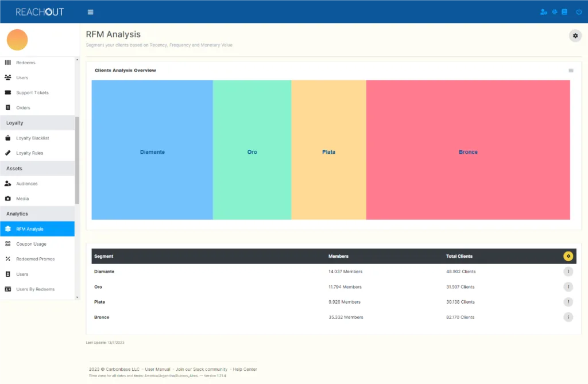
Task: Select the blue Diamante treemap block
Action: click(x=152, y=150)
